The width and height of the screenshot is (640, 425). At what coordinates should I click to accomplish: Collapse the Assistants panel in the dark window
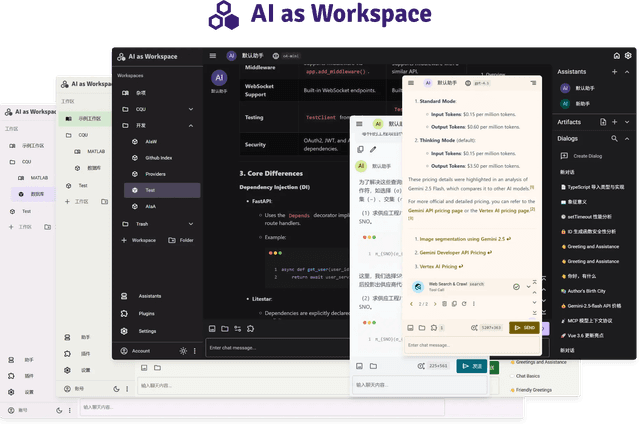627,72
